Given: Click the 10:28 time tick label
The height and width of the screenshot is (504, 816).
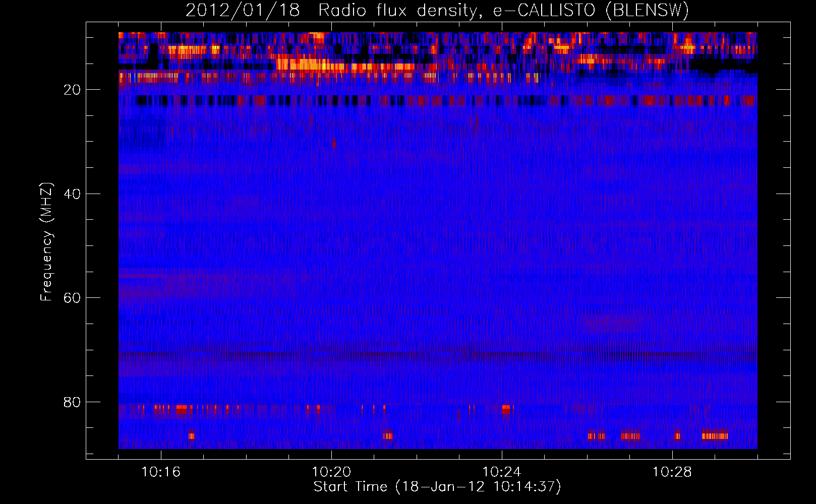Looking at the screenshot, I should [x=672, y=472].
